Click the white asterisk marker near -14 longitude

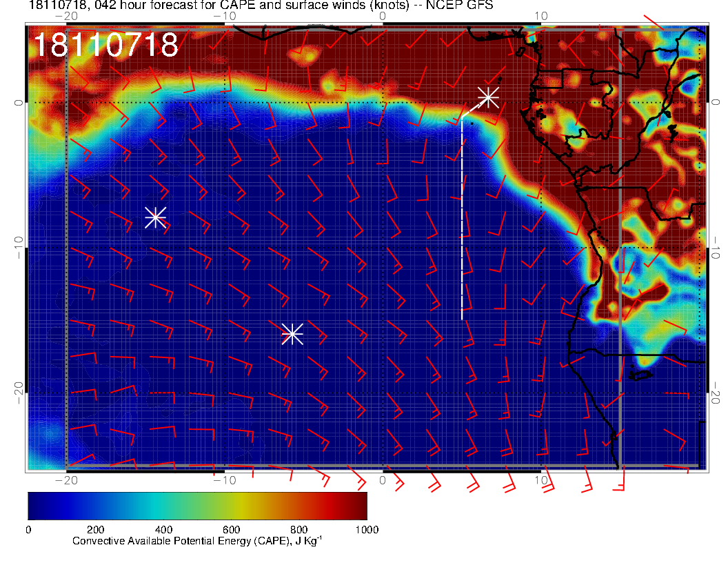(156, 217)
